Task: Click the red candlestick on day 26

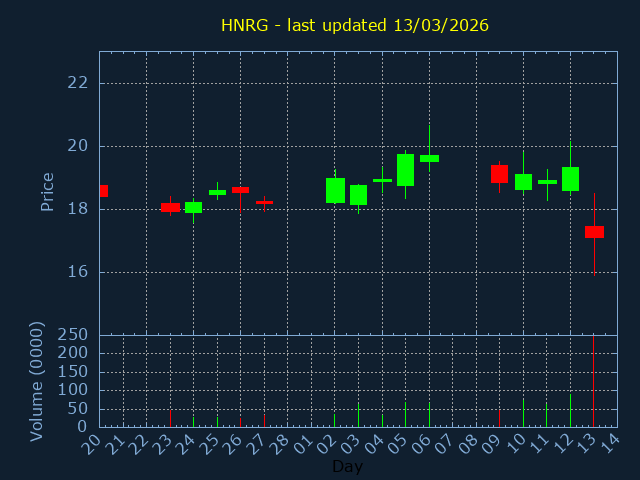Action: (x=240, y=189)
